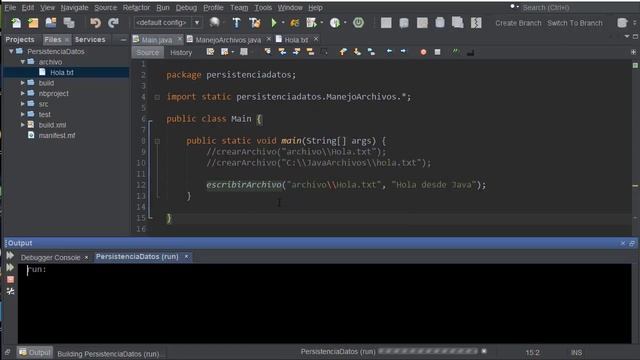The height and width of the screenshot is (360, 640).
Task: Expand the nbproject folder node
Action: (23, 93)
